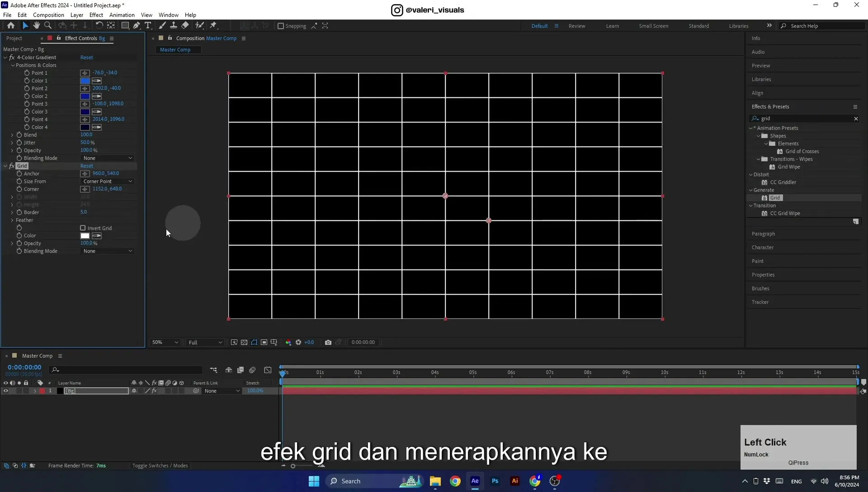Screen dimensions: 868x492
Task: Hide the Bg layer eye toggle
Action: (x=6, y=391)
